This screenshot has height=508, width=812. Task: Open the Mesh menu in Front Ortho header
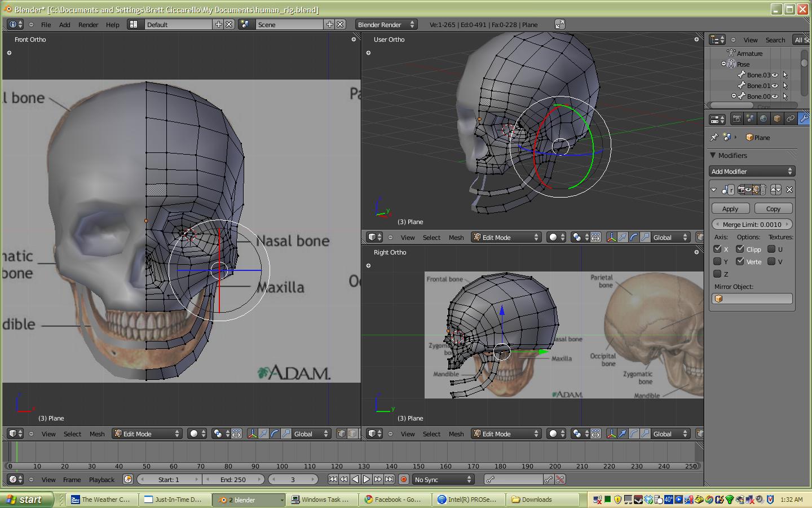[97, 433]
